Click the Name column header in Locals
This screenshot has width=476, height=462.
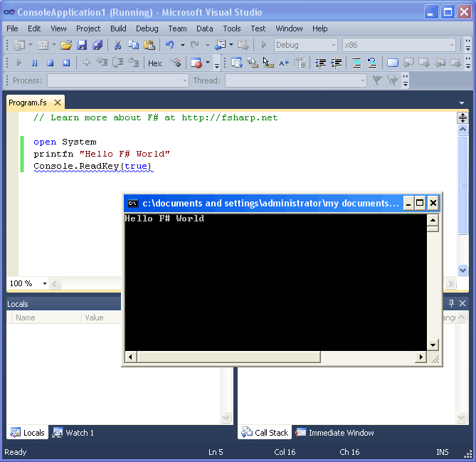47,317
